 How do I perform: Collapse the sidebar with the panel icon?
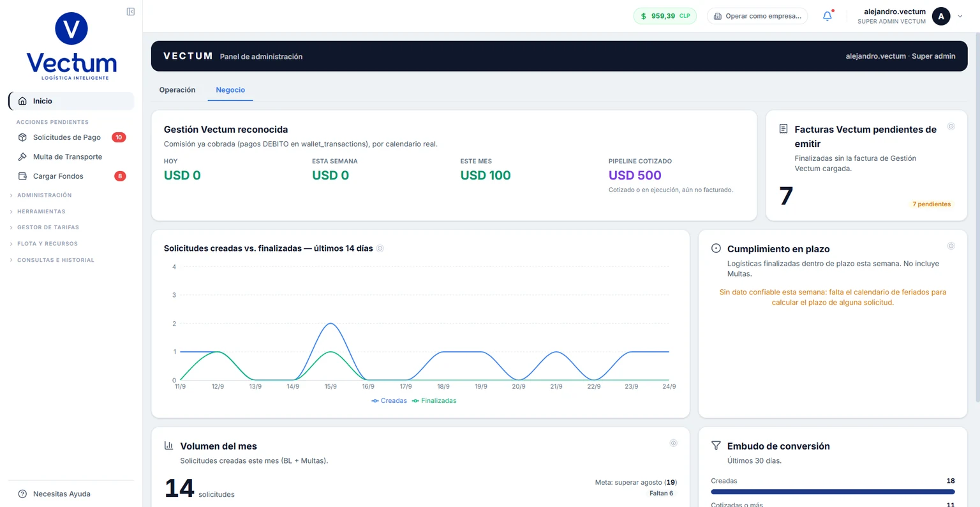(x=131, y=11)
